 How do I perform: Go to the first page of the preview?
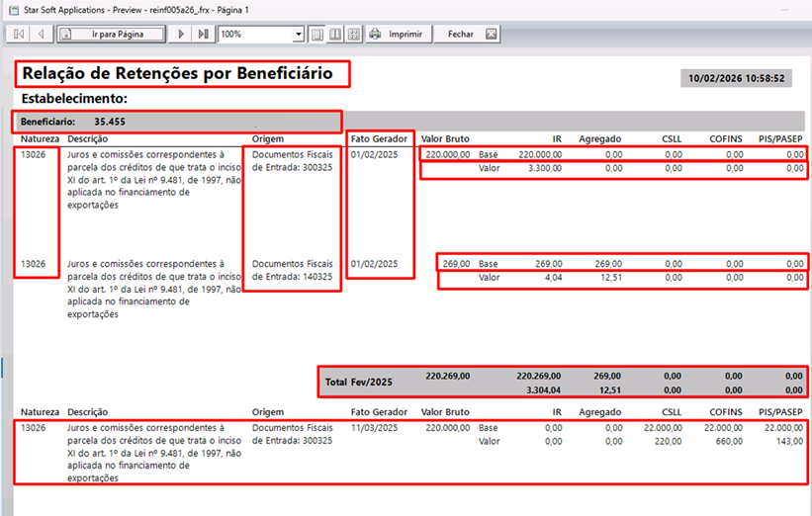pyautogui.click(x=19, y=34)
